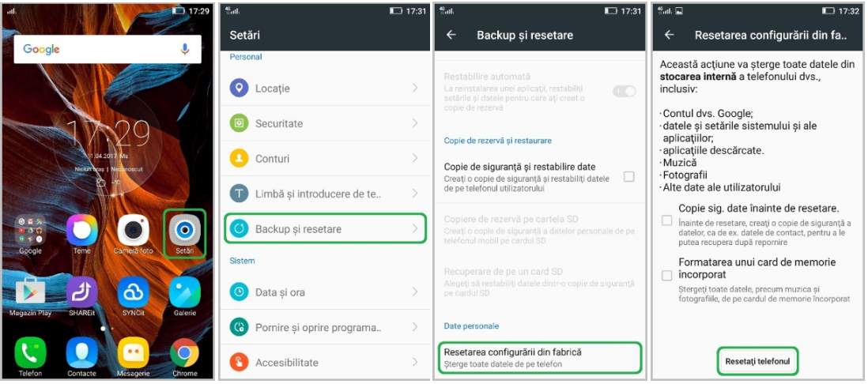
Task: Tap the Resetați telefonul button
Action: [x=758, y=361]
